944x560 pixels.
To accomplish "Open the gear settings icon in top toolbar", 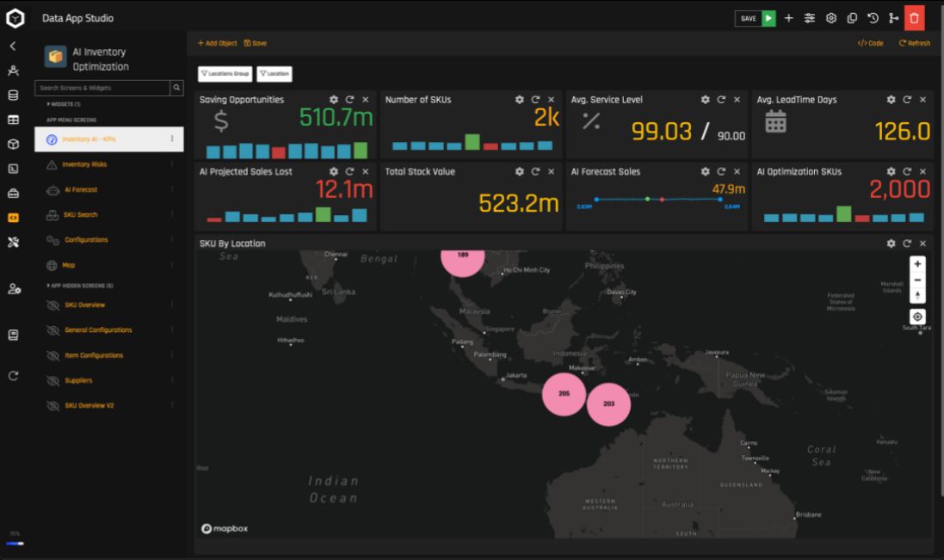I will click(830, 19).
